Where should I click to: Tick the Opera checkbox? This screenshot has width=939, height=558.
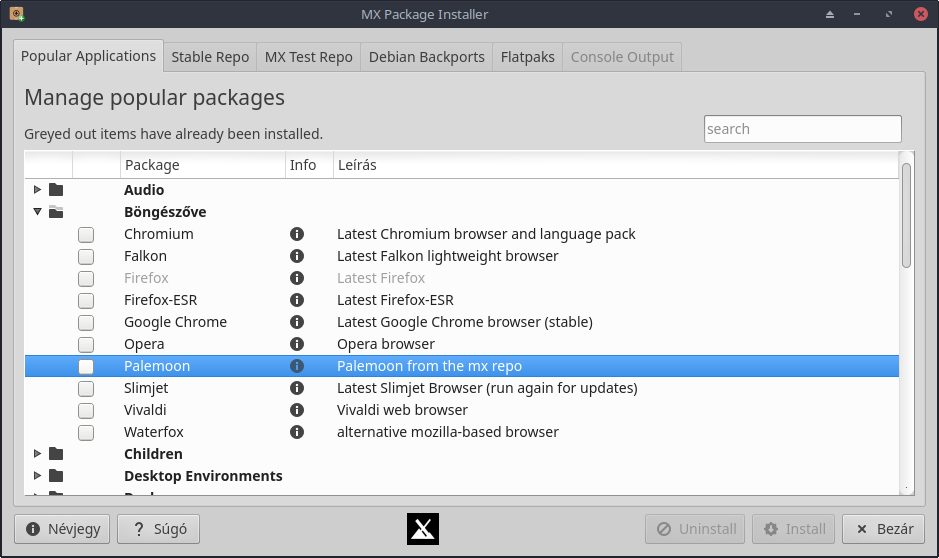point(86,345)
